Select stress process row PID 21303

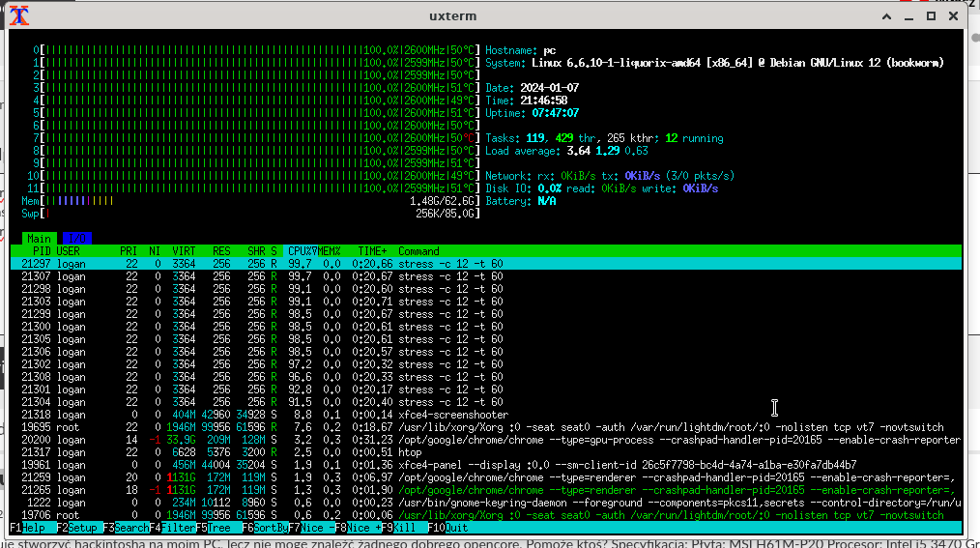click(x=485, y=302)
